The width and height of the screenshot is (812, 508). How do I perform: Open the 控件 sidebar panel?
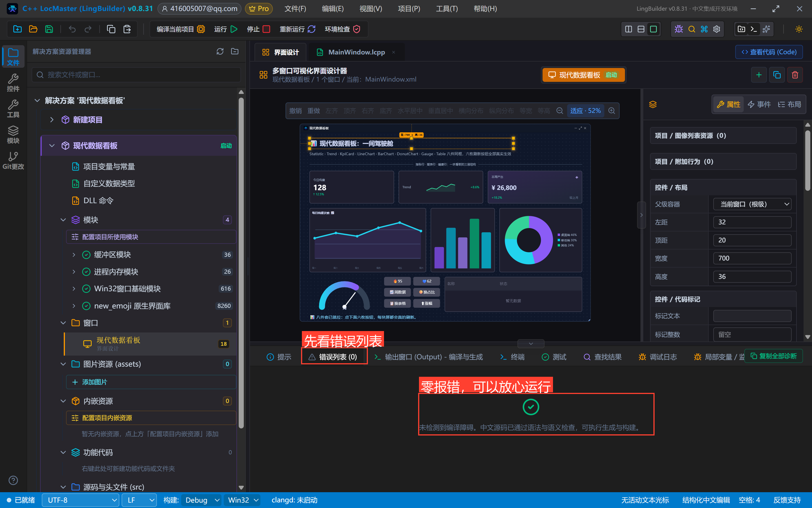13,83
